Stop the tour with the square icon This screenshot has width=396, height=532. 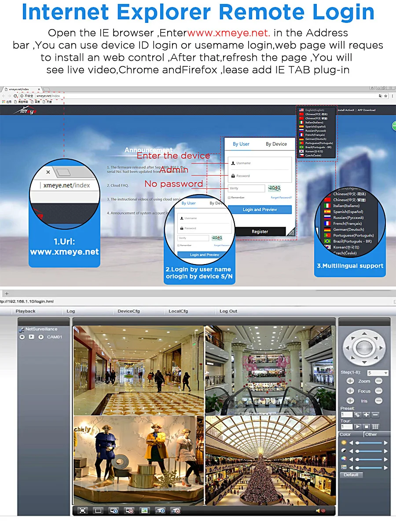pyautogui.click(x=366, y=427)
